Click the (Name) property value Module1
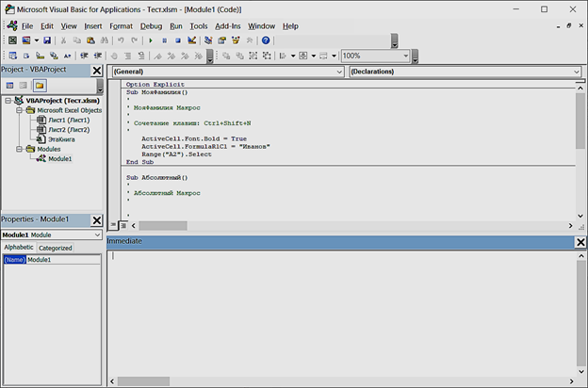Screen dimensions: 588x388 pos(63,260)
